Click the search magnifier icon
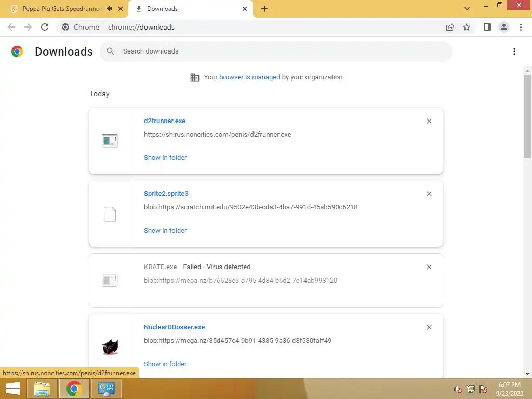This screenshot has width=532, height=399. pos(110,51)
